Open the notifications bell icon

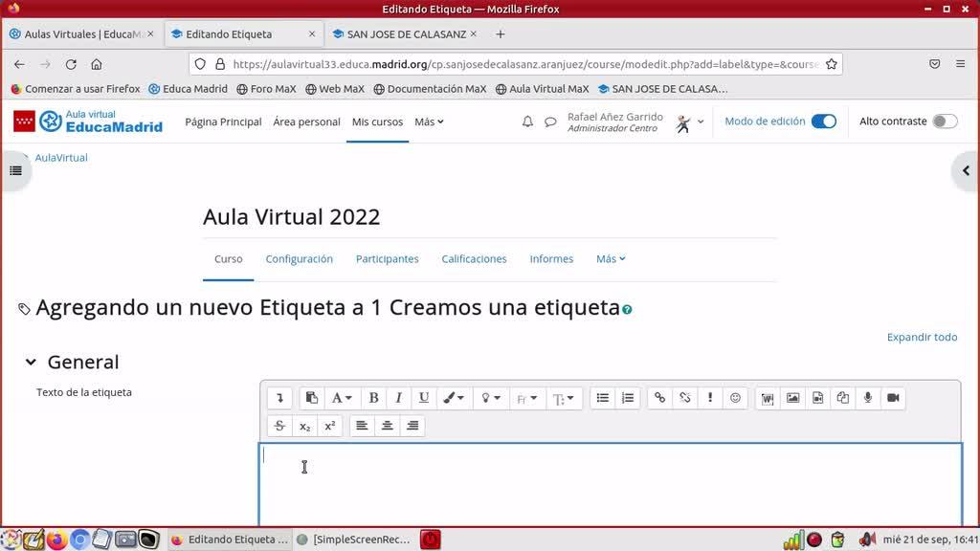(527, 121)
